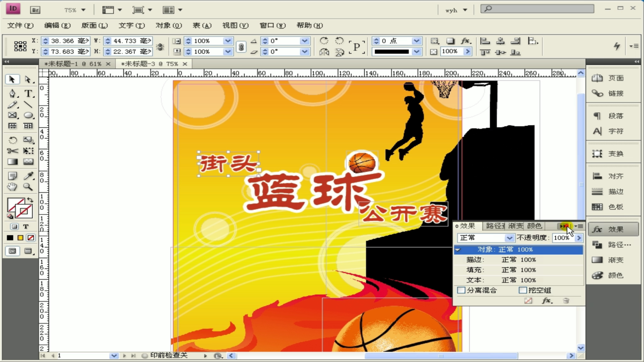Open the 对象(O) menu
The image size is (644, 362).
coord(169,25)
